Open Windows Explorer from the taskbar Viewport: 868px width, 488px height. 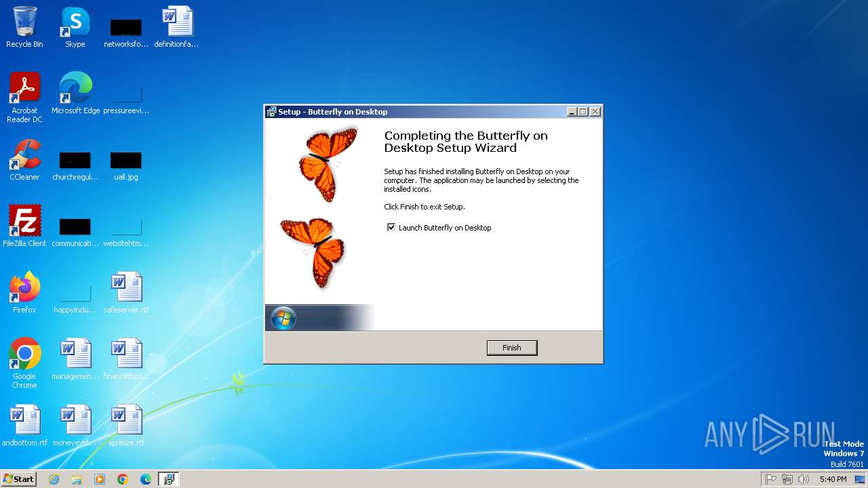[x=77, y=479]
